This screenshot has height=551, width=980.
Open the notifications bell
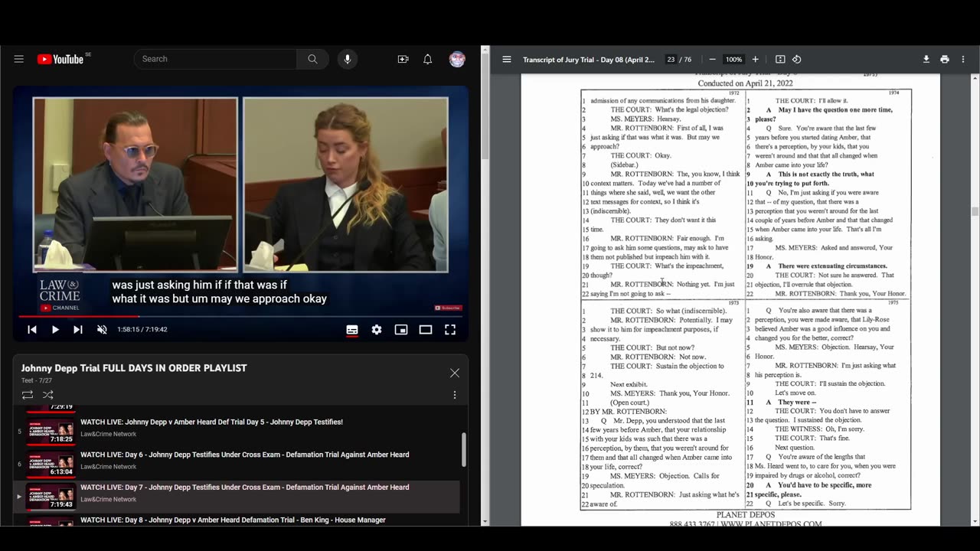(428, 59)
